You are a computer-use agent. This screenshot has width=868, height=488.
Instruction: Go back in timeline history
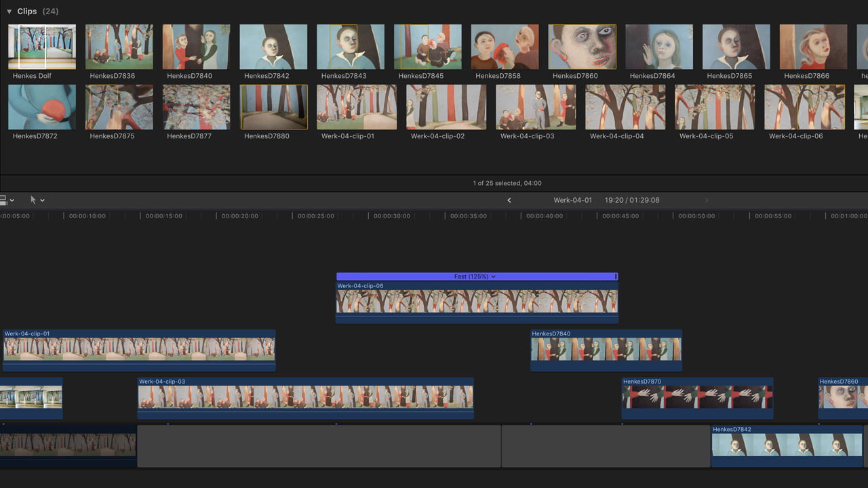tap(509, 201)
